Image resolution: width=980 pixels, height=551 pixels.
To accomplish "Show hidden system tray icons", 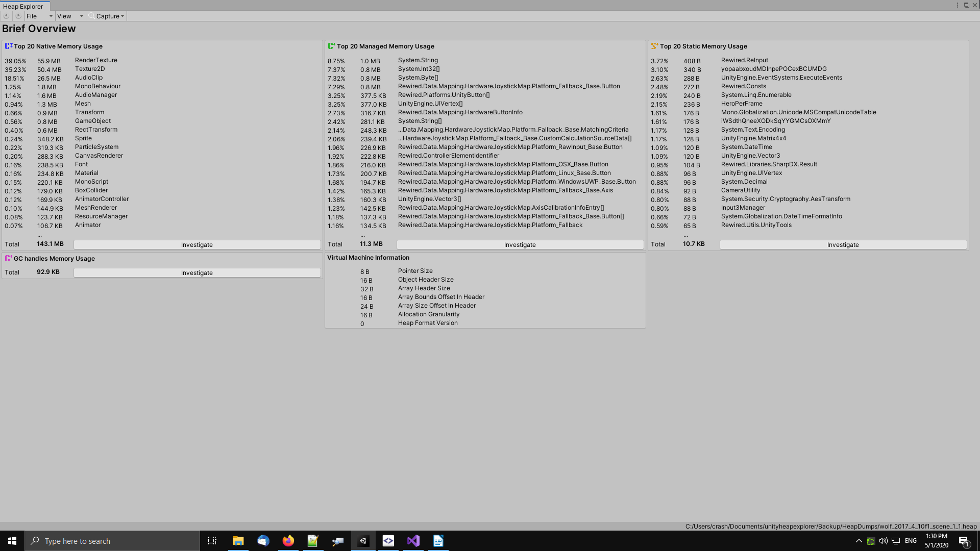I will 859,541.
